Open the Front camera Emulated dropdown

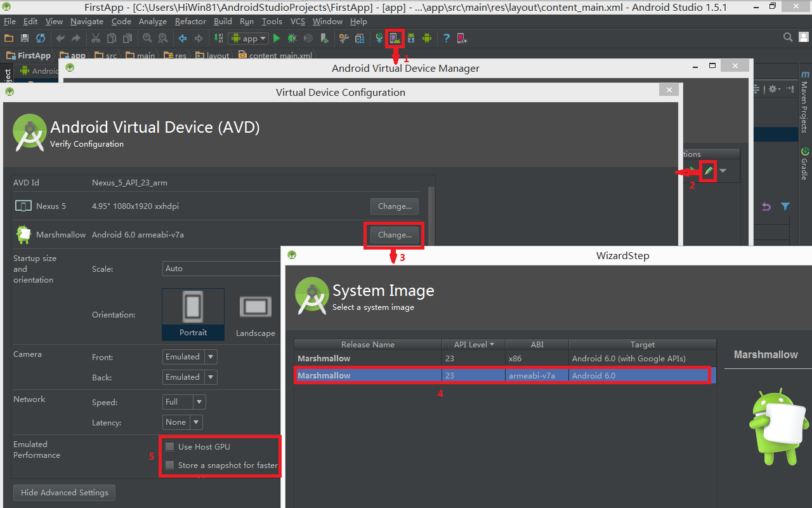[190, 357]
